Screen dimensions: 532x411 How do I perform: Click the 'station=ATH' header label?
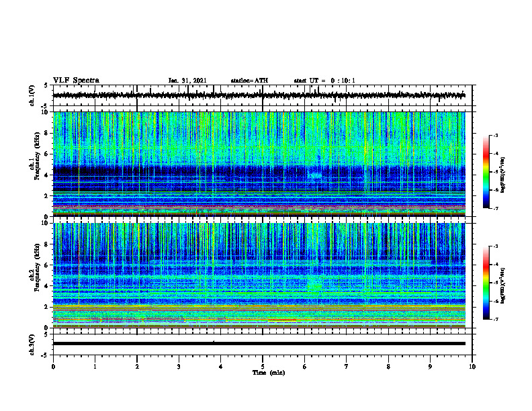(249, 81)
